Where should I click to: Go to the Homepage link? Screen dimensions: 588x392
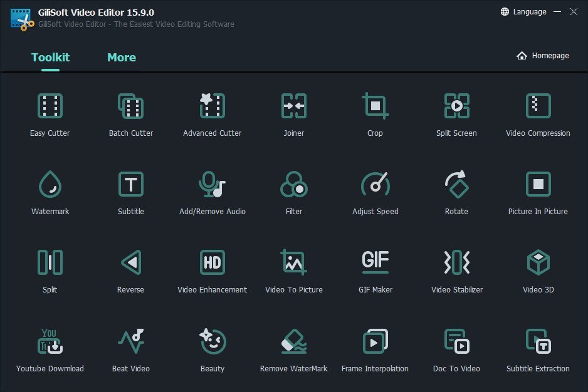click(542, 56)
